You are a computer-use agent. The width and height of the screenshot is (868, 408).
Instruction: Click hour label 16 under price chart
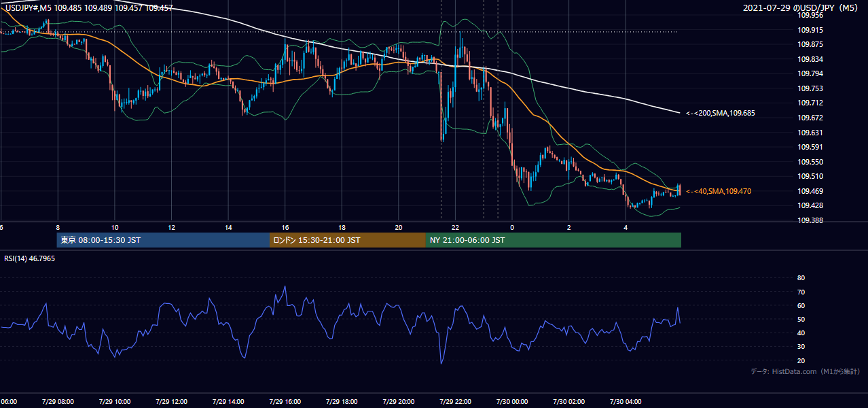(x=285, y=228)
